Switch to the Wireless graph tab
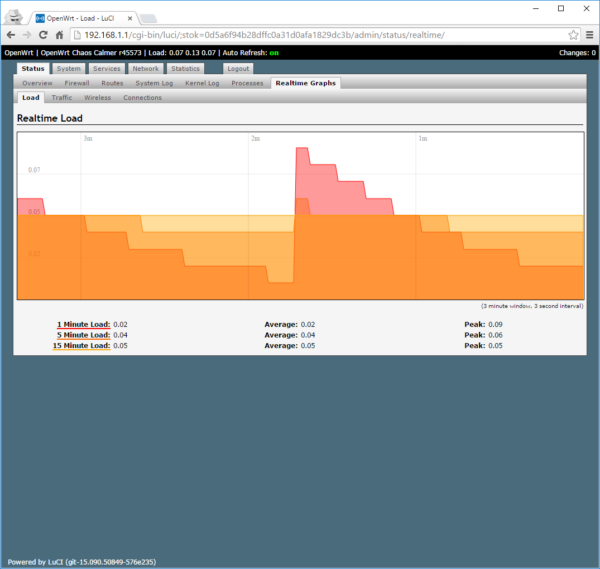600x569 pixels. 97,98
